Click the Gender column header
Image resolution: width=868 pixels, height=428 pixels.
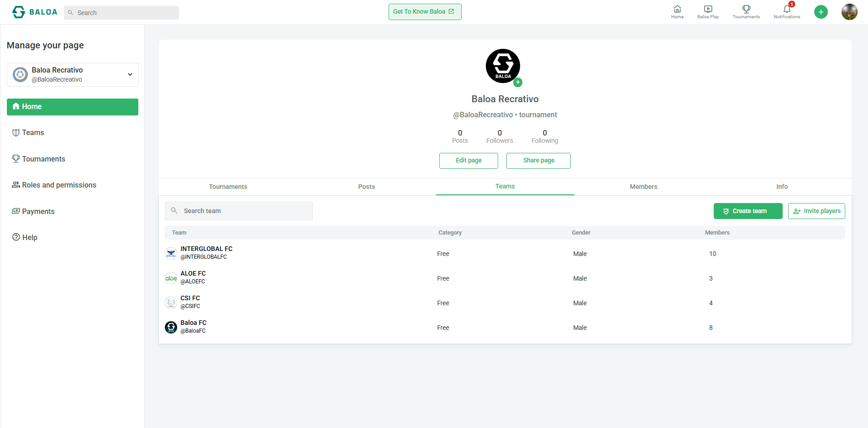coord(581,233)
